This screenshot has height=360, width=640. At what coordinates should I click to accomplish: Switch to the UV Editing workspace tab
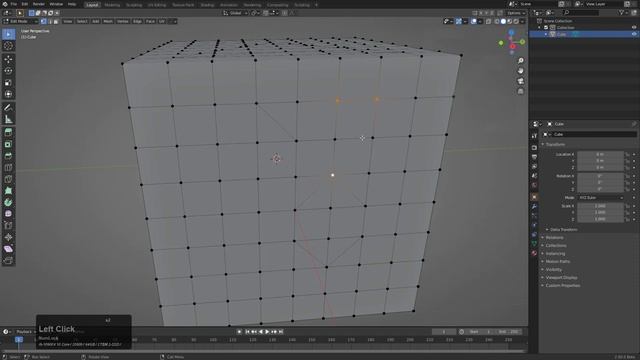(x=157, y=5)
